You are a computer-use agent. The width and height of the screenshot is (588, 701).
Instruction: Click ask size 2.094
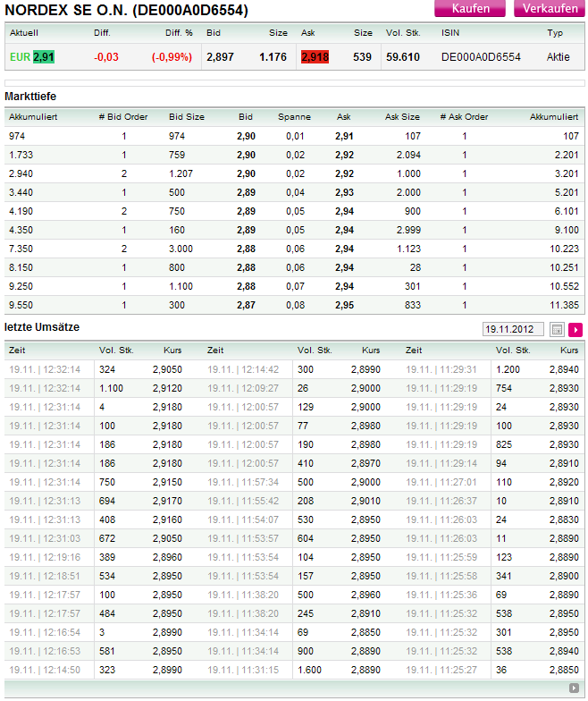click(408, 155)
